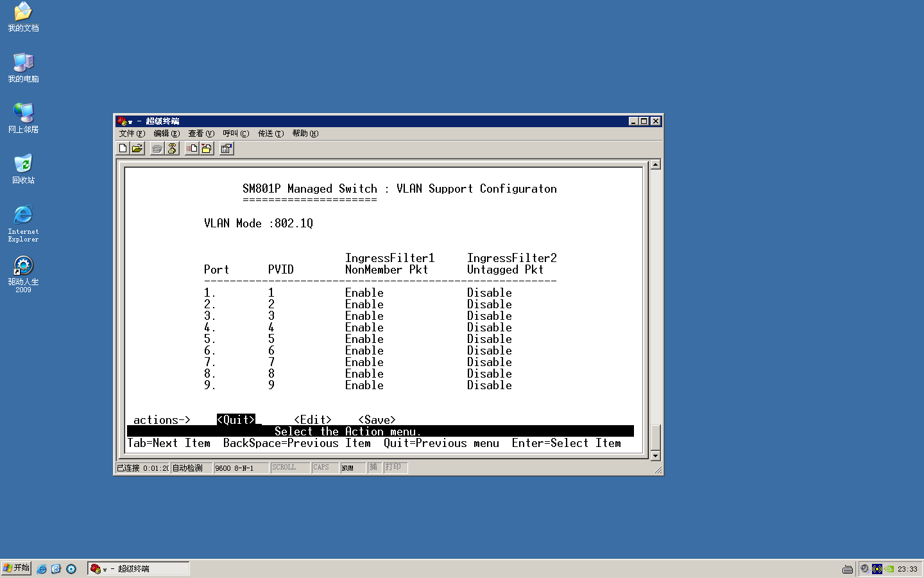Click the 超级终端 title bar phone icon
924x578 pixels.
tap(122, 121)
